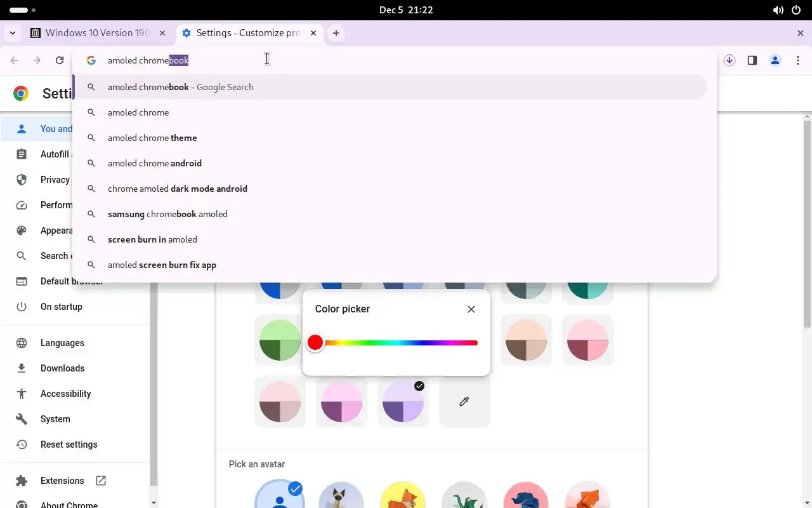Open Accessibility settings

75,394
